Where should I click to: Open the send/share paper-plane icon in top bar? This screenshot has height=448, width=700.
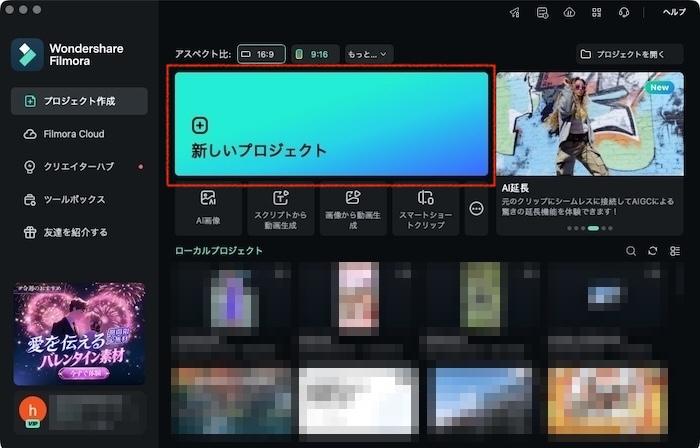coord(515,12)
